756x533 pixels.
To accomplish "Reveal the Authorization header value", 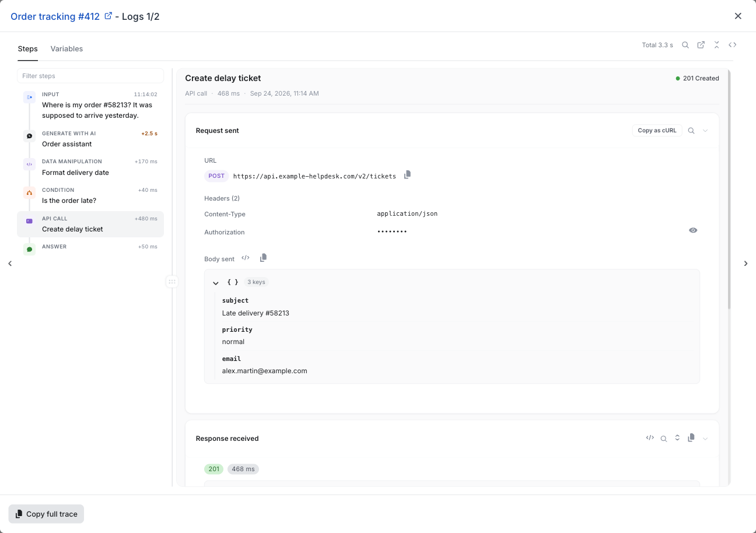I will click(693, 230).
